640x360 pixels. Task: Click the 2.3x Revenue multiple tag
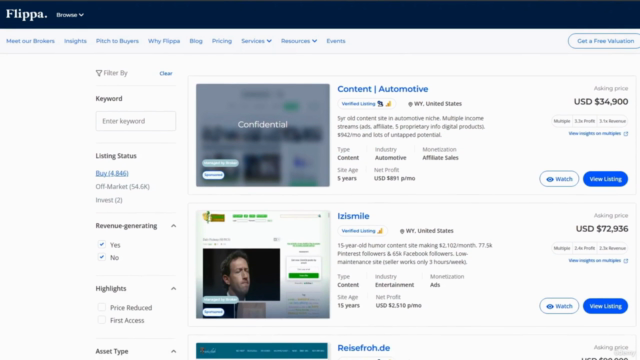[x=612, y=248]
